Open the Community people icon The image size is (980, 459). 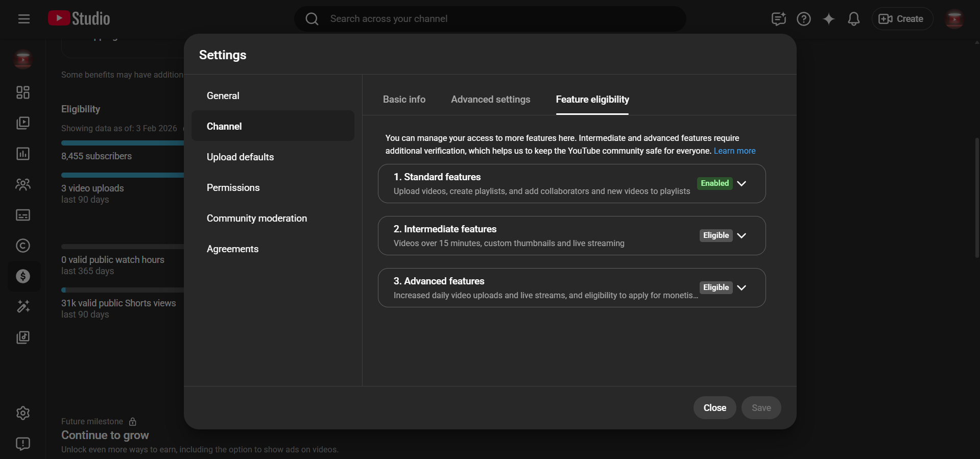(x=23, y=184)
